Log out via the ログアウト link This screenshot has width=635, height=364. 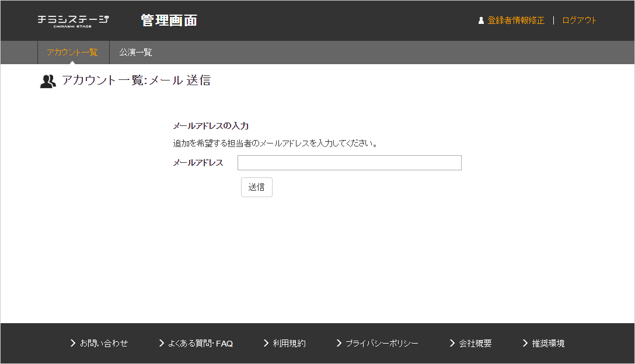point(579,20)
